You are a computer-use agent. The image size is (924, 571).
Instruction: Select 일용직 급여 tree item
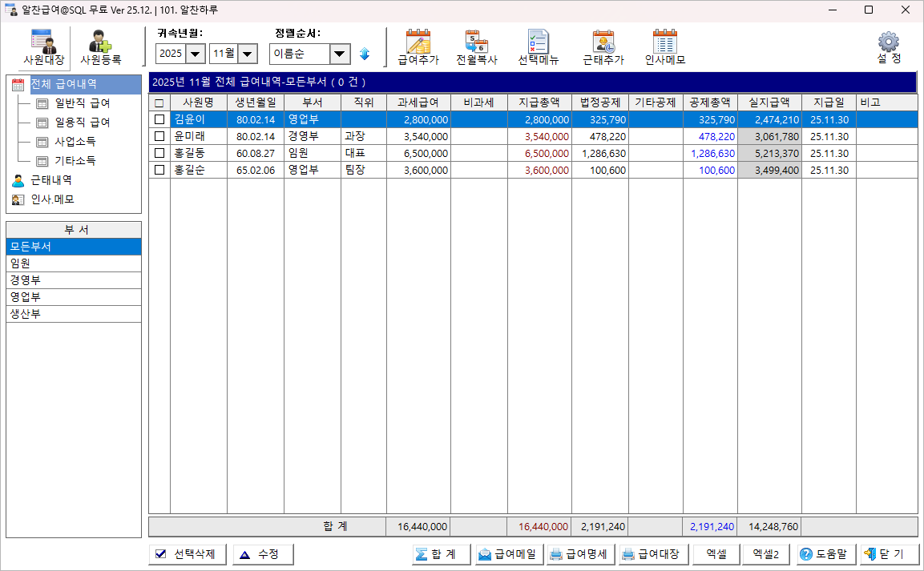click(83, 123)
